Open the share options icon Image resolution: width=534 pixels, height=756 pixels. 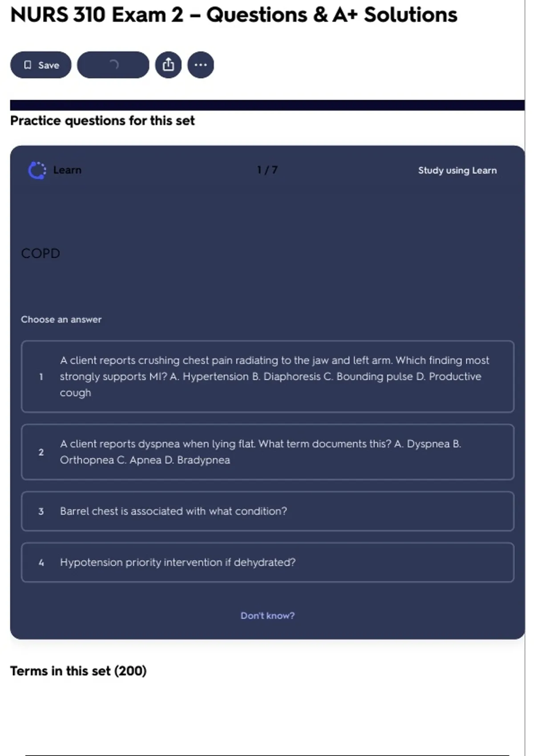pos(168,65)
